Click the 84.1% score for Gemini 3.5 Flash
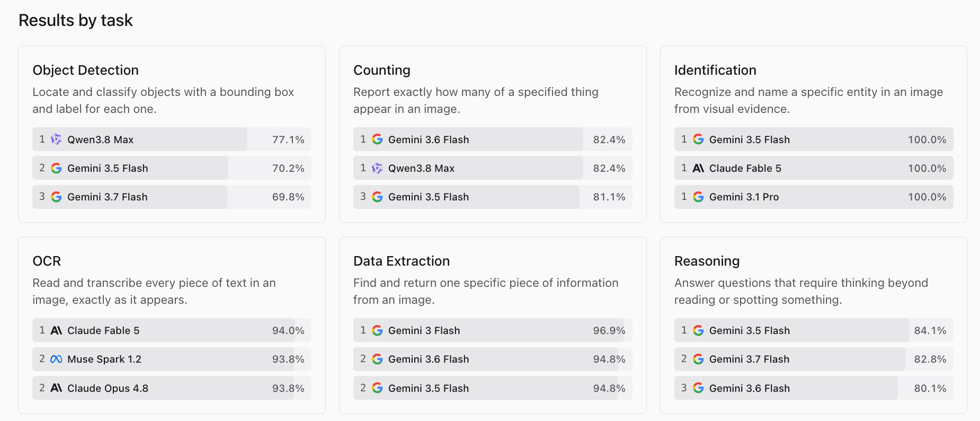Viewport: 980px width, 421px height. coord(930,330)
